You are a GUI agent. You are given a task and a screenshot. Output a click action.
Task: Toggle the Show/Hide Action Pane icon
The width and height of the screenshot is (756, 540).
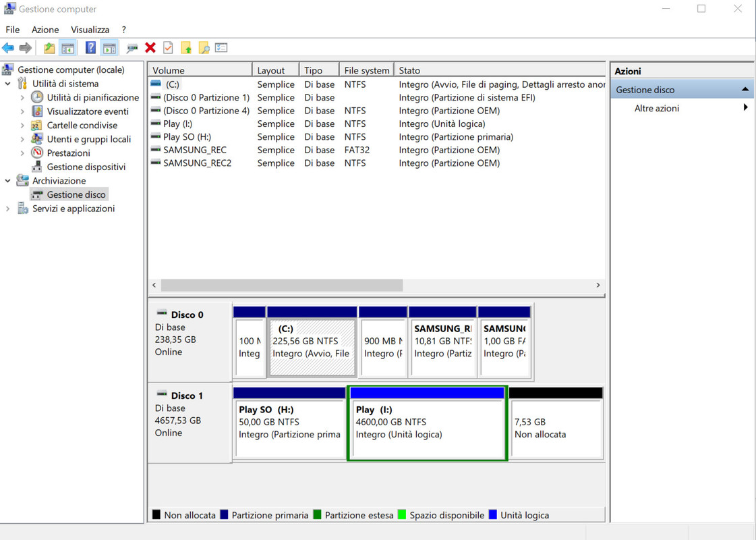(109, 48)
